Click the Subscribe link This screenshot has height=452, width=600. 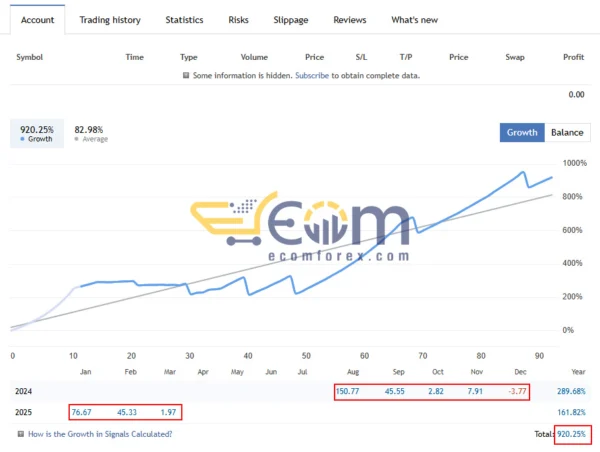point(311,75)
